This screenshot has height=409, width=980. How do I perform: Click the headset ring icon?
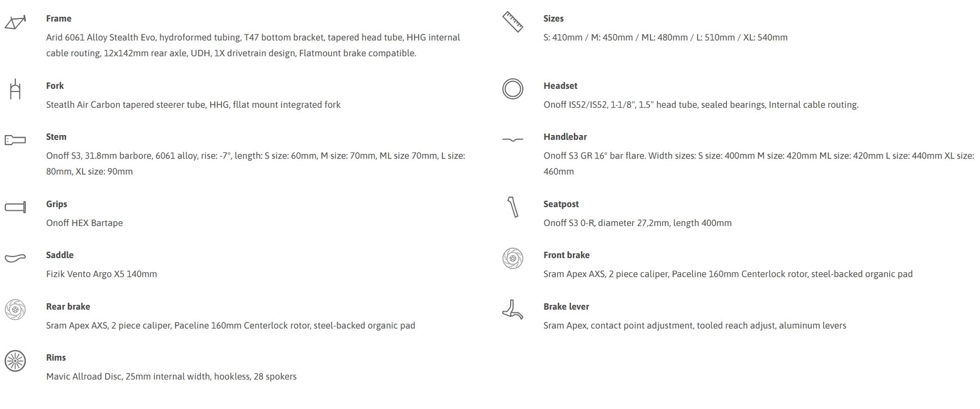tap(512, 89)
